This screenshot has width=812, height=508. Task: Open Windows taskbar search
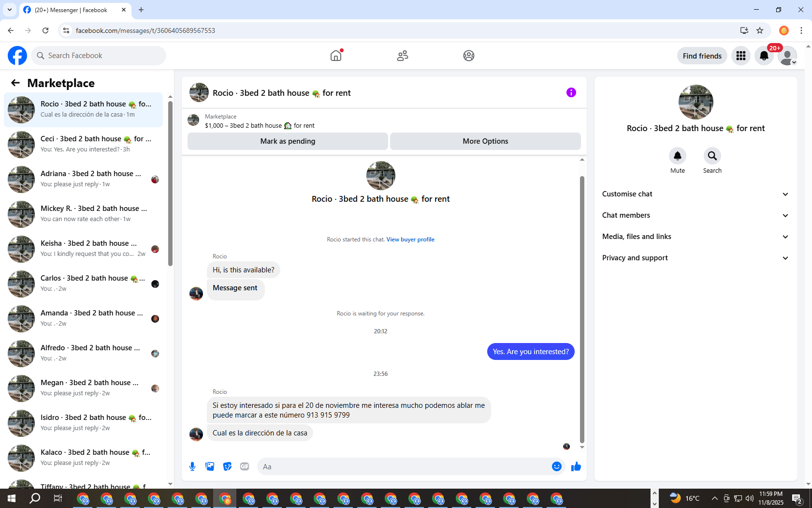coord(35,498)
